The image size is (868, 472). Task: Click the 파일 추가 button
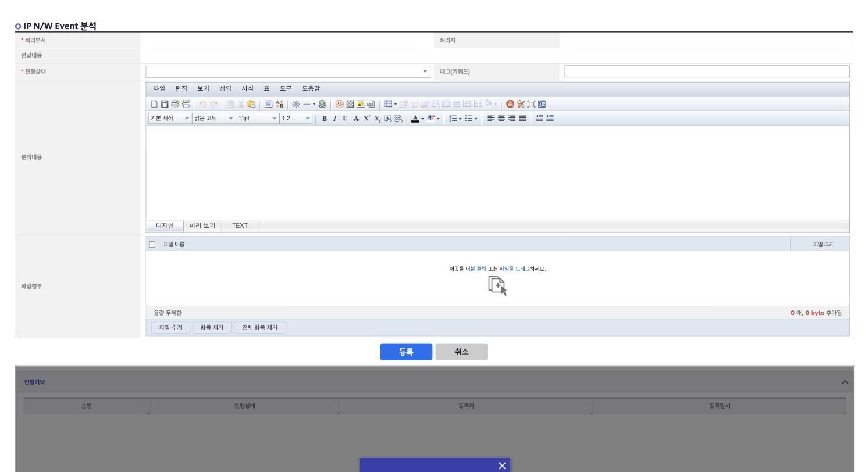pyautogui.click(x=170, y=327)
